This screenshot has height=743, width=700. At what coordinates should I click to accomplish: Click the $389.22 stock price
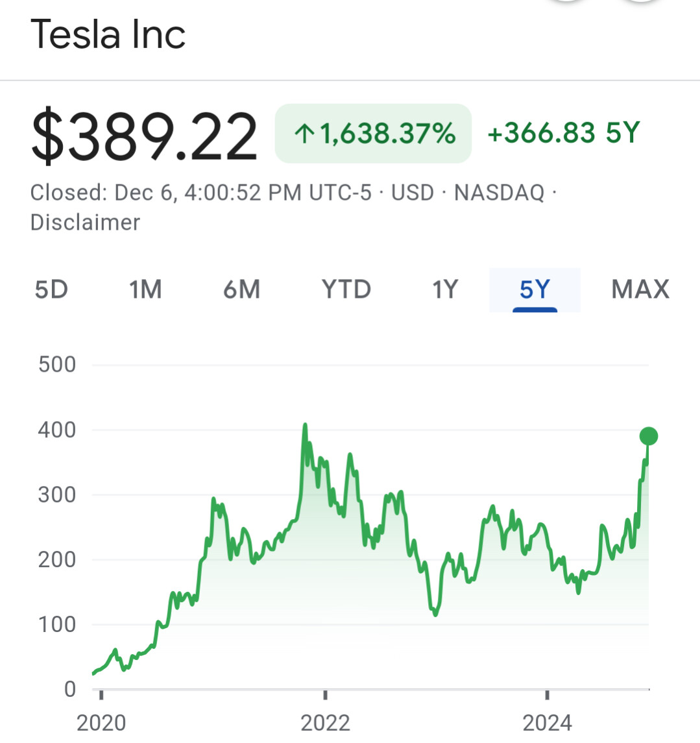(x=144, y=136)
